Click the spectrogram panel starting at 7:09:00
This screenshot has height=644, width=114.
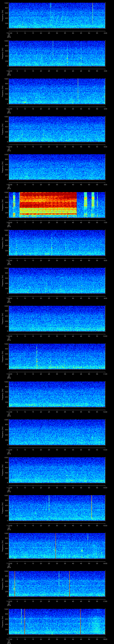(57, 318)
